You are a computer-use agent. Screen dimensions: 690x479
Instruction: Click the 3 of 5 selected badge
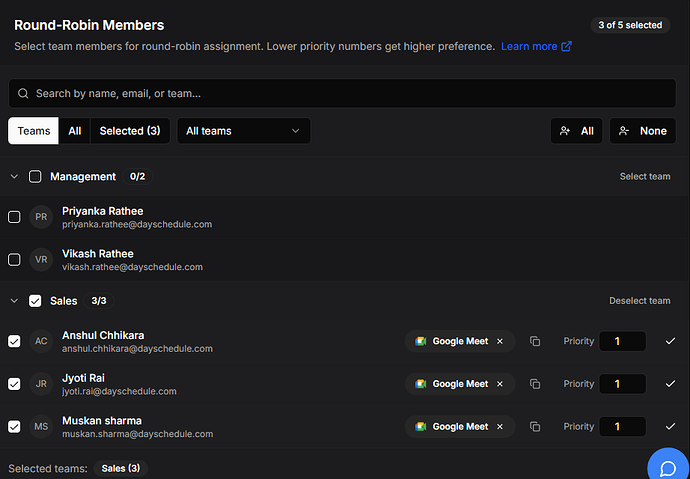pos(630,25)
